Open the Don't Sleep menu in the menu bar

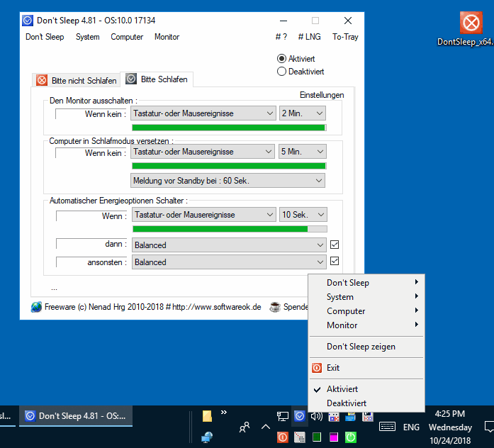[x=45, y=37]
